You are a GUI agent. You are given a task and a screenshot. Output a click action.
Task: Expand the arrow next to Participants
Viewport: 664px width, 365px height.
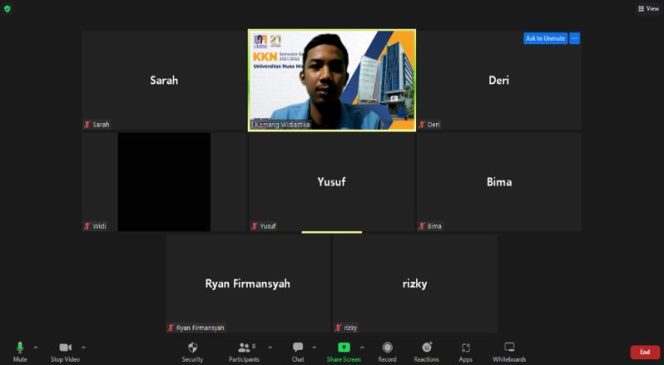pos(270,348)
